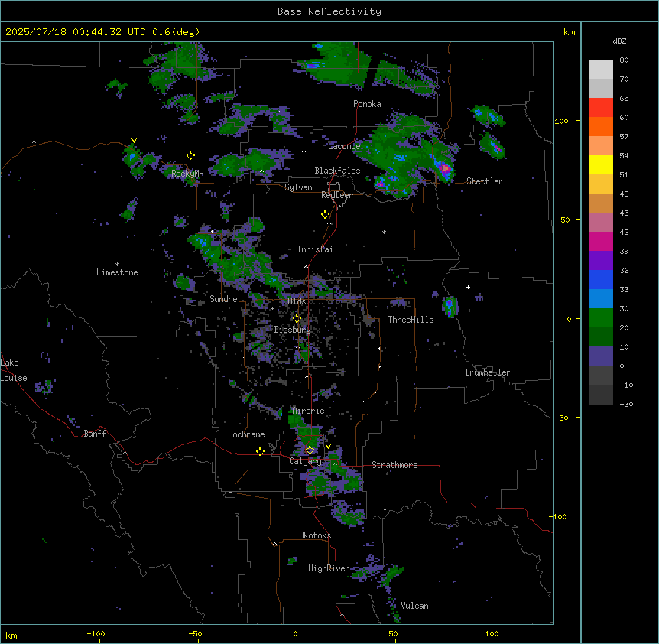This screenshot has width=659, height=644.
Task: Pick the light gray top swatch in legend
Action: coord(601,70)
